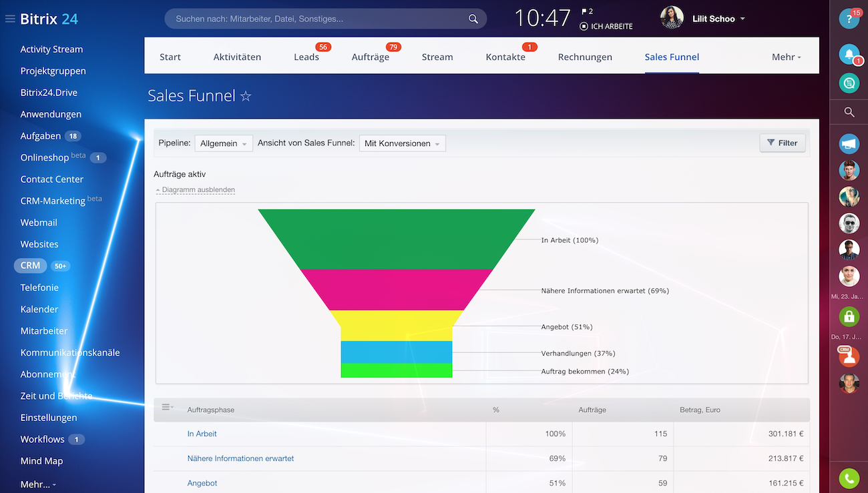Open Lilit Schoo user menu arrow
The height and width of the screenshot is (493, 868).
pyautogui.click(x=742, y=19)
